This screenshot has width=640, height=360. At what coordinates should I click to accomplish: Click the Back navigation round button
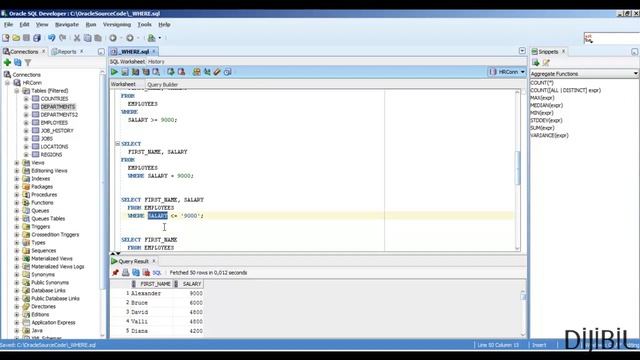click(x=113, y=38)
